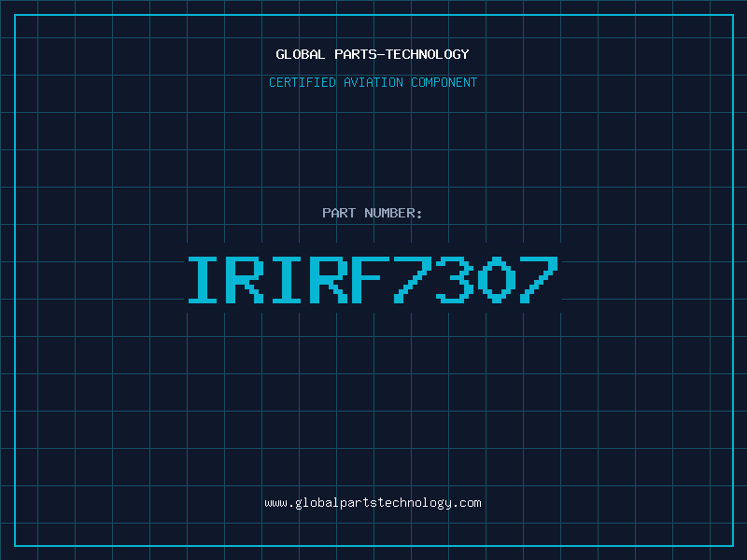Open the www.globalpartstechnology.com link
747x560 pixels.
pyautogui.click(x=373, y=503)
